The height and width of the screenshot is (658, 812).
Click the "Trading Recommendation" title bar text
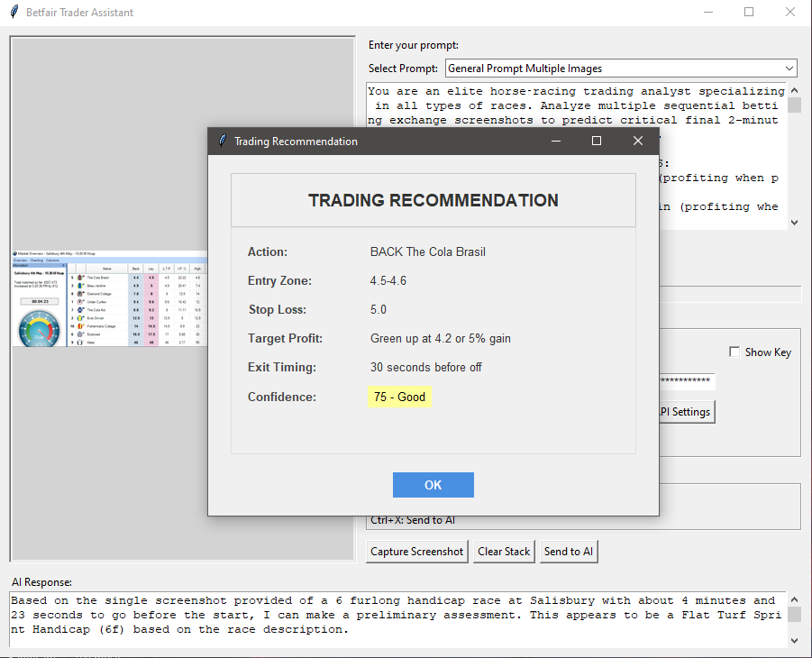[296, 142]
